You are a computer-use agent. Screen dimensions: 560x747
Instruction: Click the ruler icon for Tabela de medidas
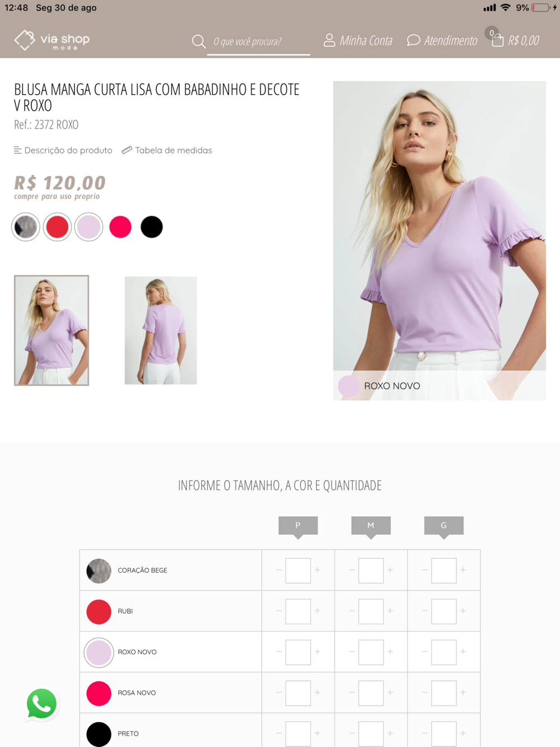[x=127, y=150]
